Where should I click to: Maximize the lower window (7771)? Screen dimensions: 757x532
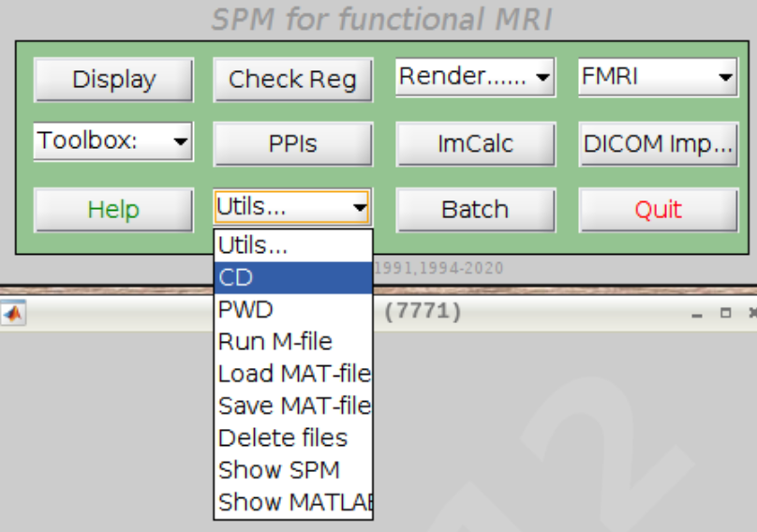(x=725, y=313)
